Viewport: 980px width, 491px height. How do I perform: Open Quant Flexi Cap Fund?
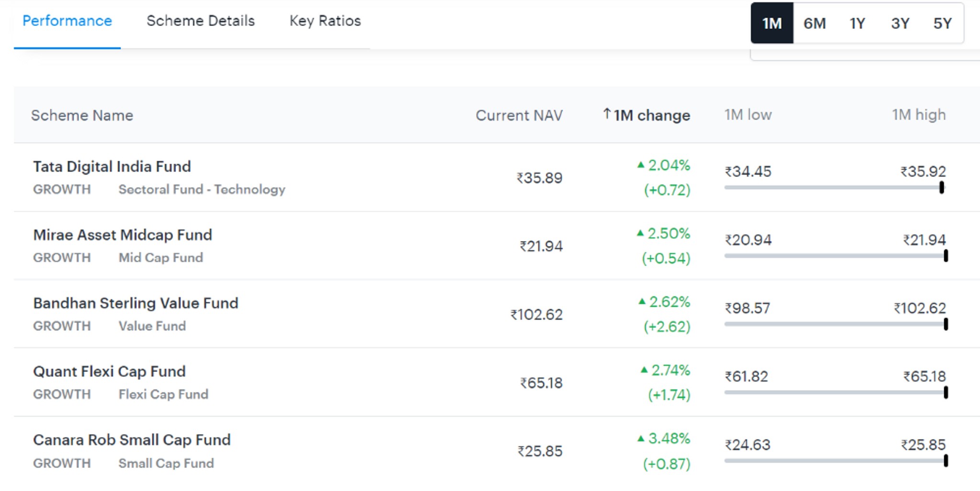pyautogui.click(x=109, y=372)
